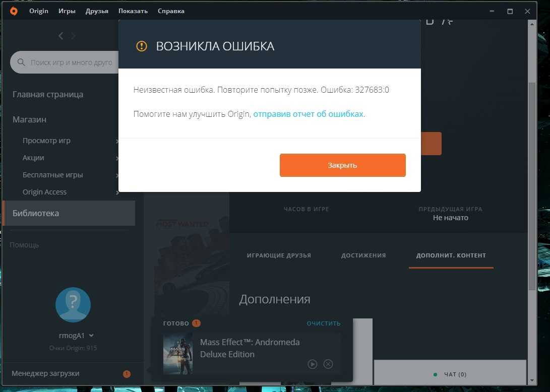Open rmogA1 account dropdown
Screen dimensions: 550x392
[x=76, y=336]
